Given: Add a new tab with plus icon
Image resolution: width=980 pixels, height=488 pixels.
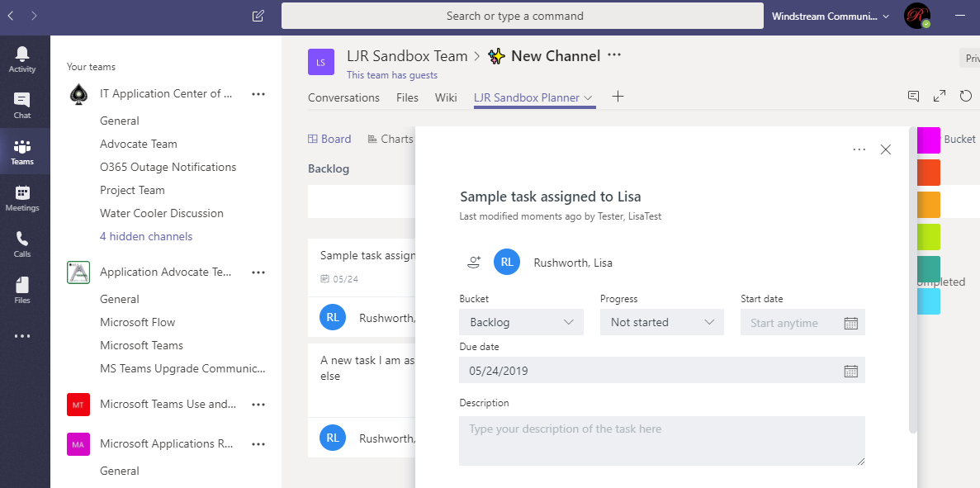Looking at the screenshot, I should 618,97.
